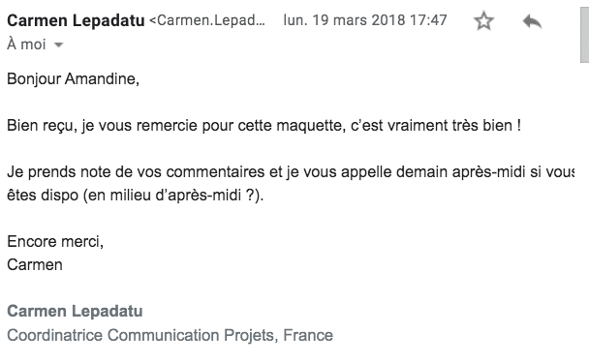Click the Bonjour greeting word
Viewport: 589px width, 364px height.
34,79
